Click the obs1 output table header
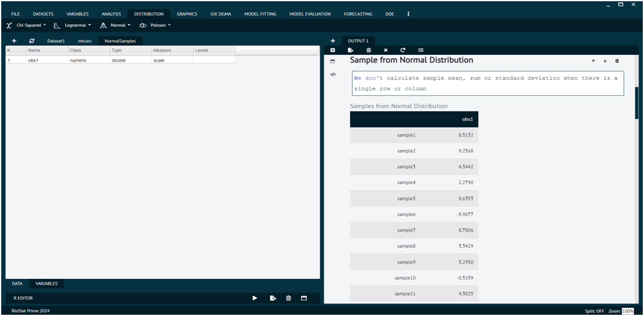 tap(468, 119)
